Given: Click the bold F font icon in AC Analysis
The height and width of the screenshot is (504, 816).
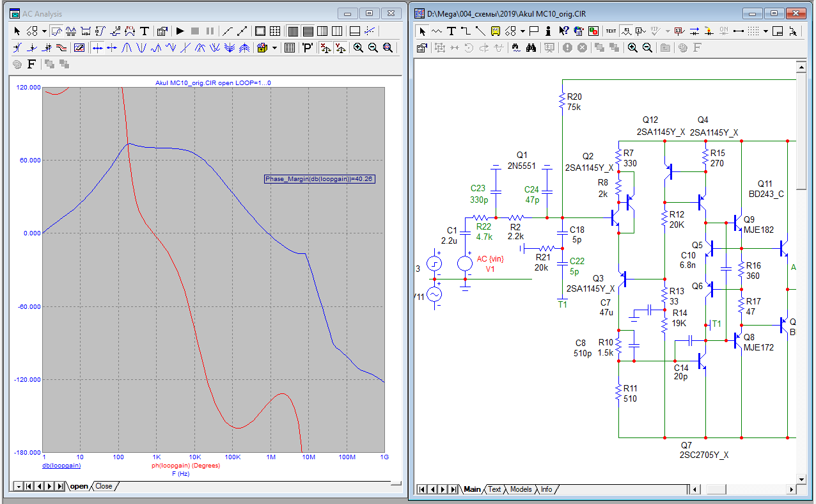Looking at the screenshot, I should pos(31,64).
